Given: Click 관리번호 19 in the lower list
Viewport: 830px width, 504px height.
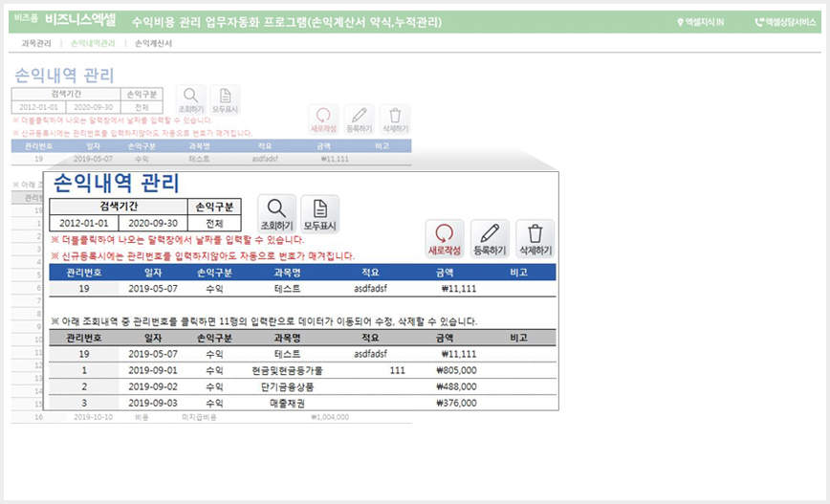Looking at the screenshot, I should [x=83, y=354].
